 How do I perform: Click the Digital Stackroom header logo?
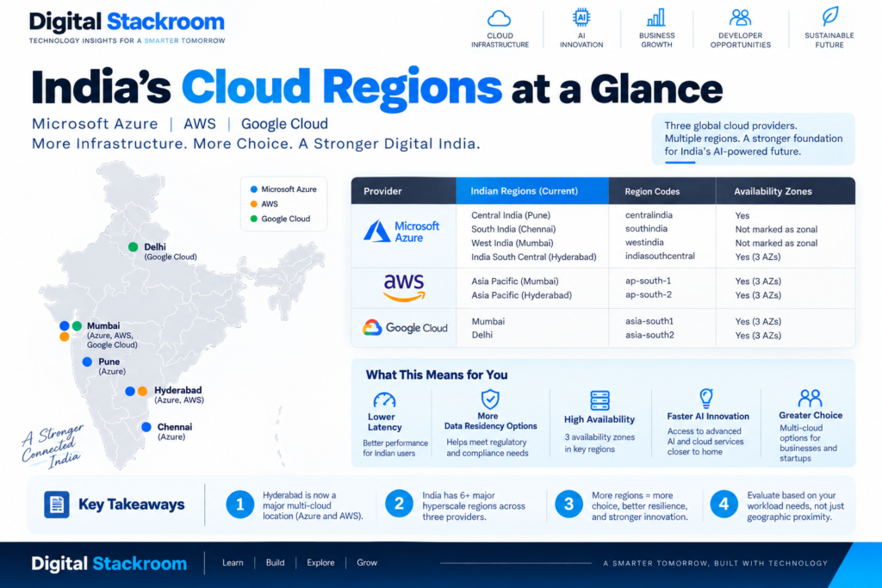click(x=127, y=27)
